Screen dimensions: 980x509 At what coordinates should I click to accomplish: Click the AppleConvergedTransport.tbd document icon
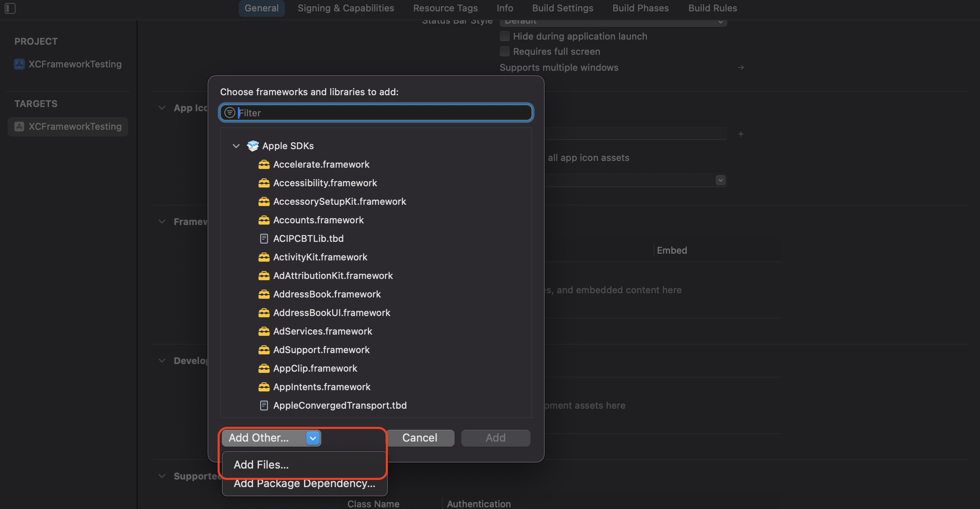pos(264,405)
